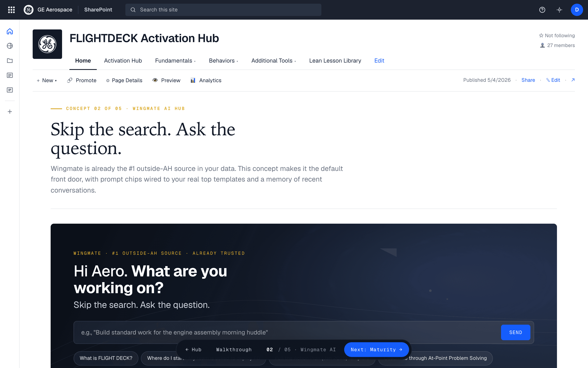Open the Lean Lesson Library tab
588x368 pixels.
point(335,61)
